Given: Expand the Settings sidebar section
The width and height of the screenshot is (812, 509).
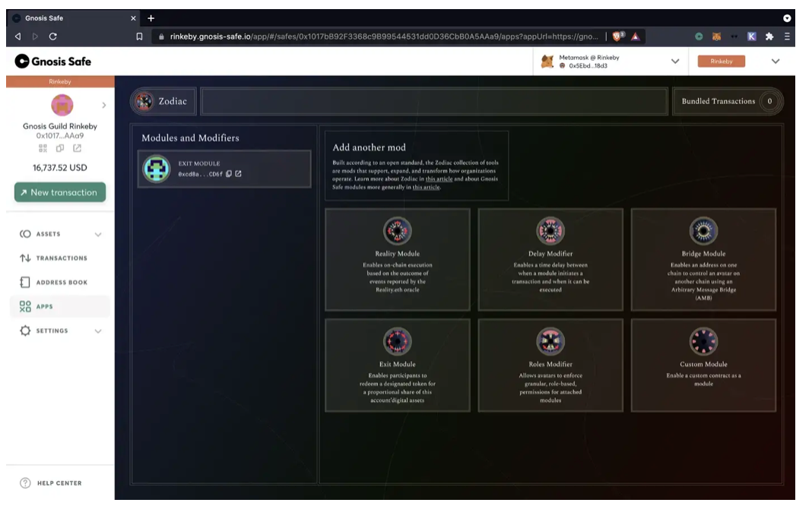Looking at the screenshot, I should 97,331.
